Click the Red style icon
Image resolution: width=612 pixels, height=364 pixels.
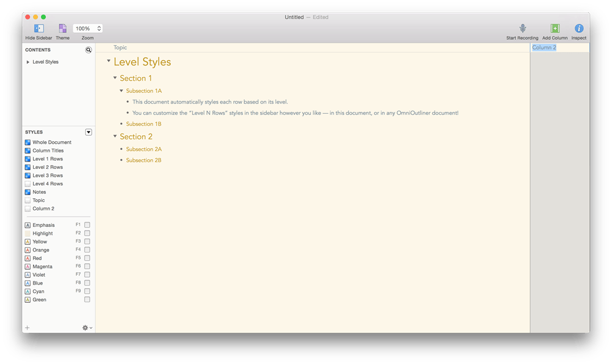coord(28,258)
